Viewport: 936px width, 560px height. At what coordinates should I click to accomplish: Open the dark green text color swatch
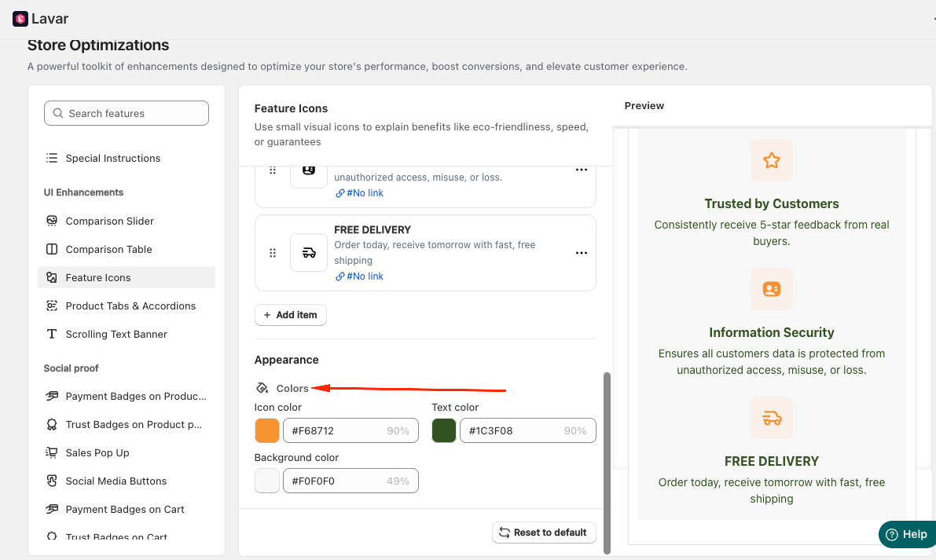pyautogui.click(x=443, y=430)
